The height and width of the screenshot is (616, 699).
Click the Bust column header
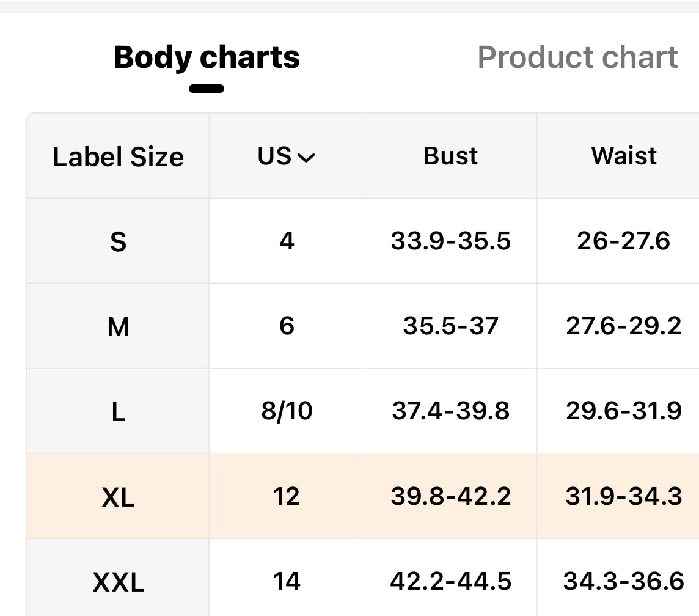click(450, 156)
